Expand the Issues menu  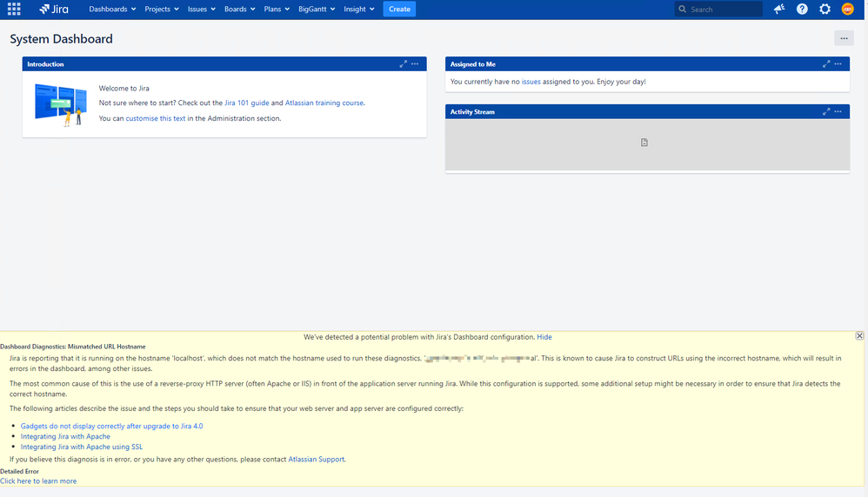pyautogui.click(x=202, y=9)
